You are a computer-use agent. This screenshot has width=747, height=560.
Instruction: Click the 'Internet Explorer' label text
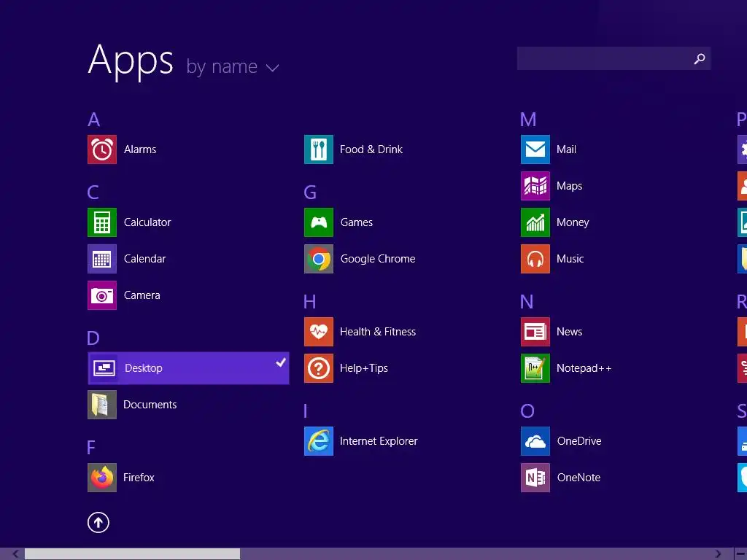(x=379, y=441)
